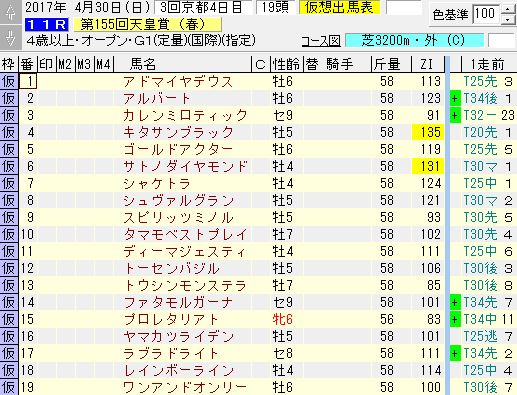The image size is (517, 395).
Task: Sort by the 斤量 column header
Action: pos(390,64)
